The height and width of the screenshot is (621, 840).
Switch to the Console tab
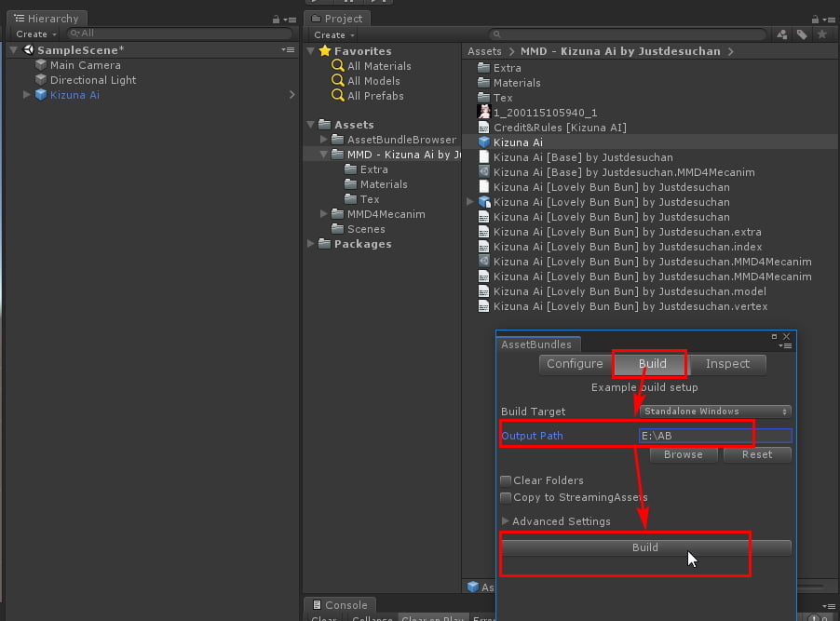(x=340, y=605)
